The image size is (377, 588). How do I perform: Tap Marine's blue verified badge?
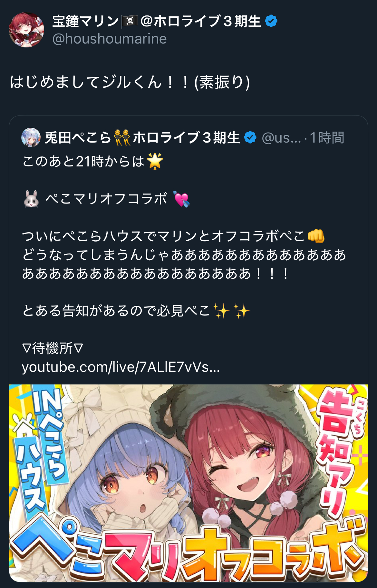271,21
